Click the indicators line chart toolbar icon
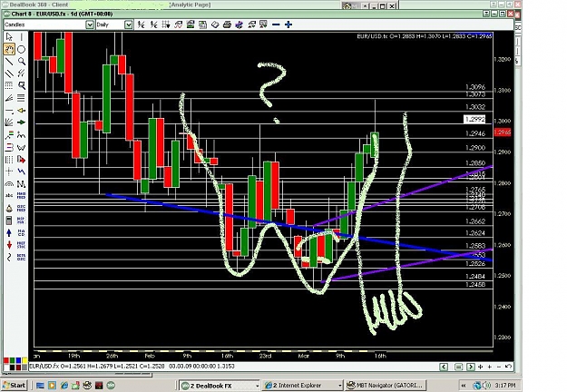Image resolution: width=567 pixels, height=392 pixels. pos(179,24)
